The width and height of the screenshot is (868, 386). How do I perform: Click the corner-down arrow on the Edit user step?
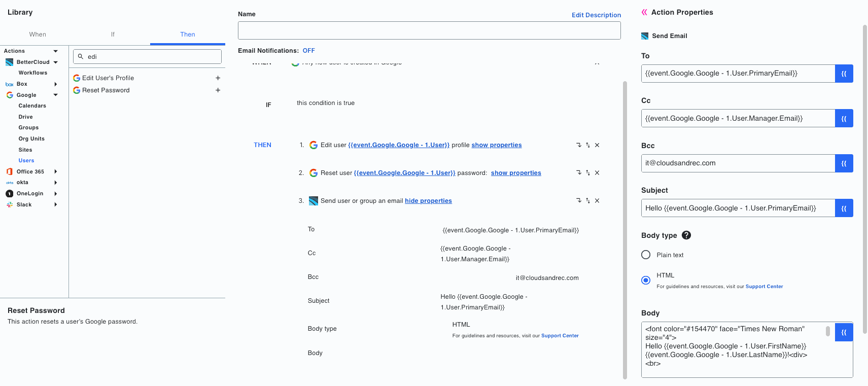click(579, 145)
